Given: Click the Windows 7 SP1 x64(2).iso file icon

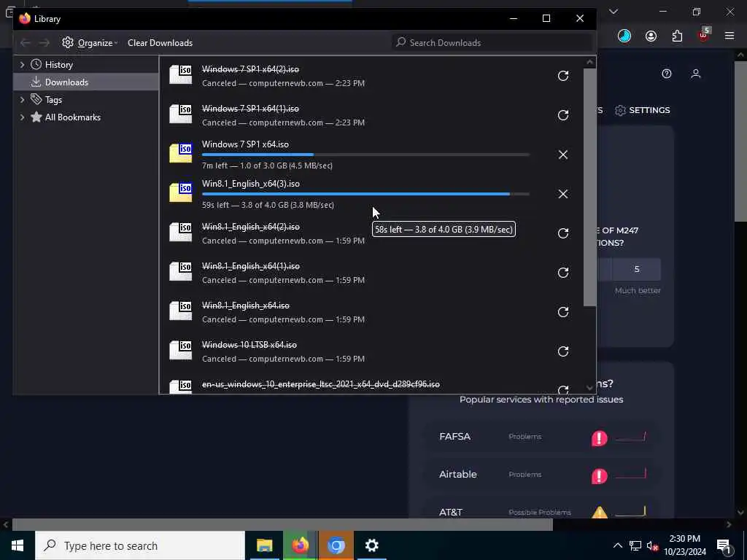Looking at the screenshot, I should 181,74.
